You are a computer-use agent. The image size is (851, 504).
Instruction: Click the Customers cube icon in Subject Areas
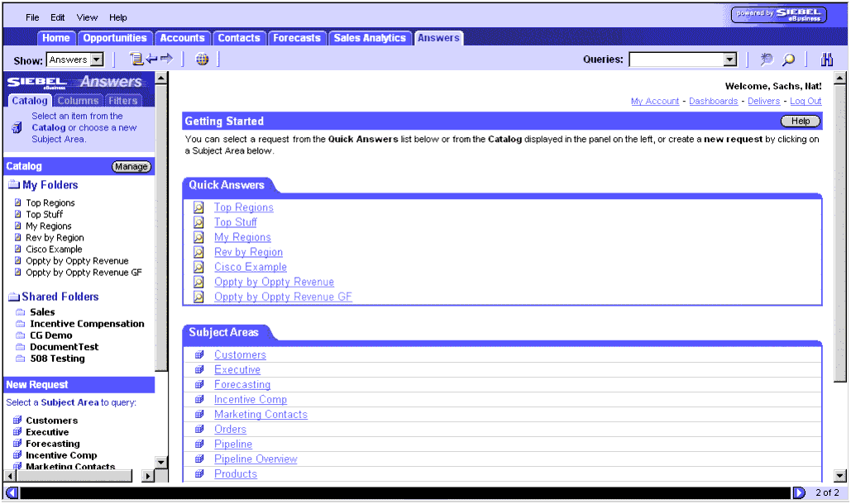[199, 354]
